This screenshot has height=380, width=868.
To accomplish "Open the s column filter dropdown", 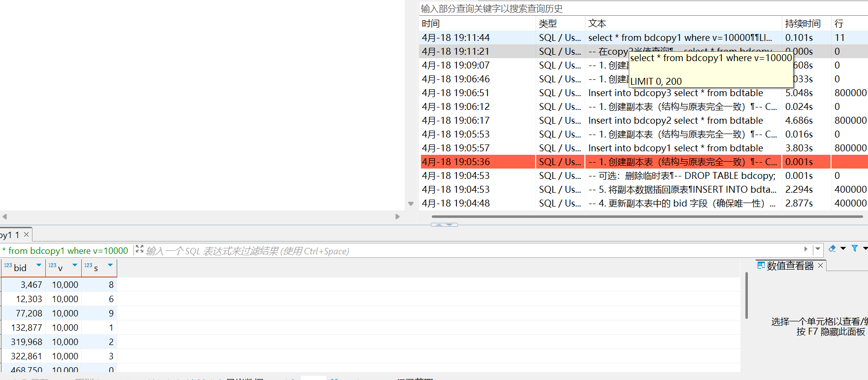I will (110, 266).
